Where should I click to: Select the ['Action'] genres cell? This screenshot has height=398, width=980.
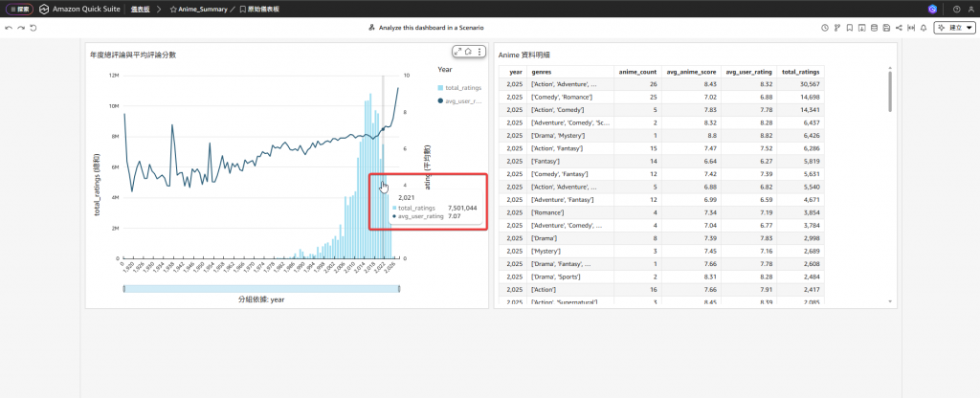click(570, 289)
